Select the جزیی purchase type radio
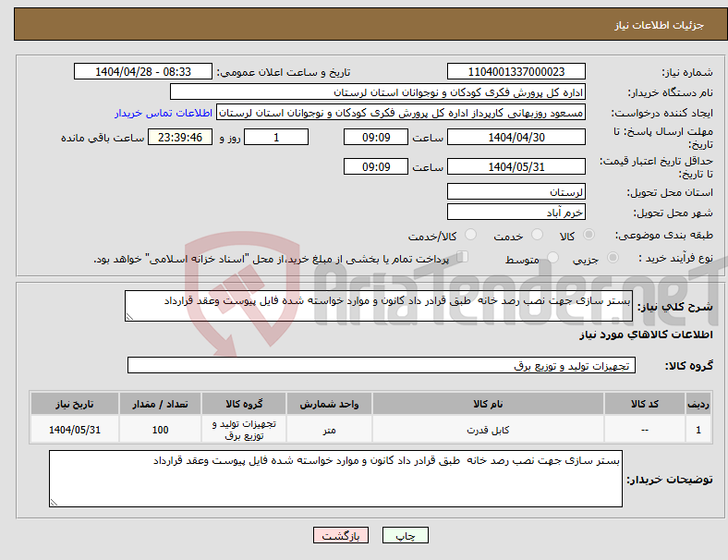Screen dimensions: 728x560 (x=613, y=258)
